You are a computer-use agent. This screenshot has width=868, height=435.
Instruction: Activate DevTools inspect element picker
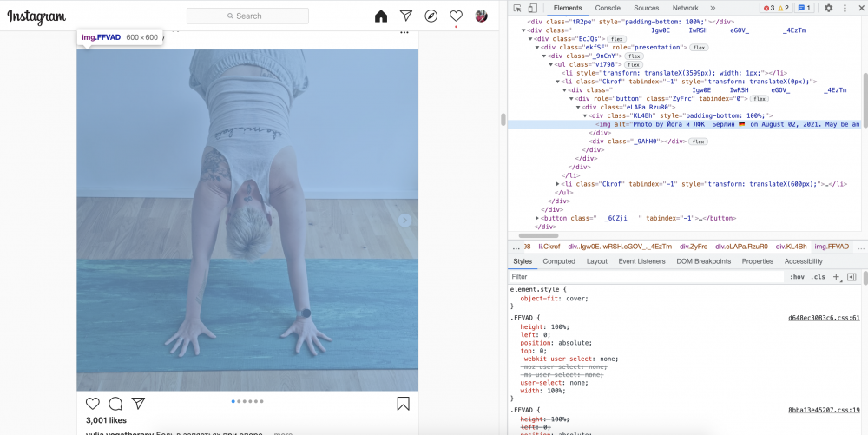pyautogui.click(x=517, y=8)
